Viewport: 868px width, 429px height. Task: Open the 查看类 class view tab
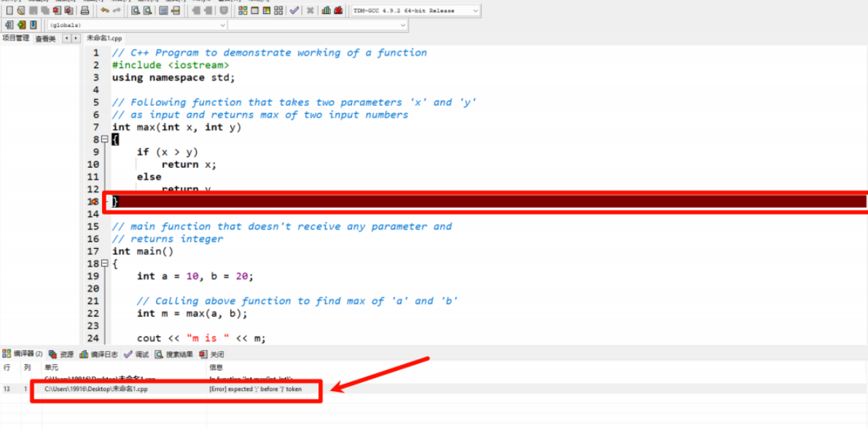point(45,39)
